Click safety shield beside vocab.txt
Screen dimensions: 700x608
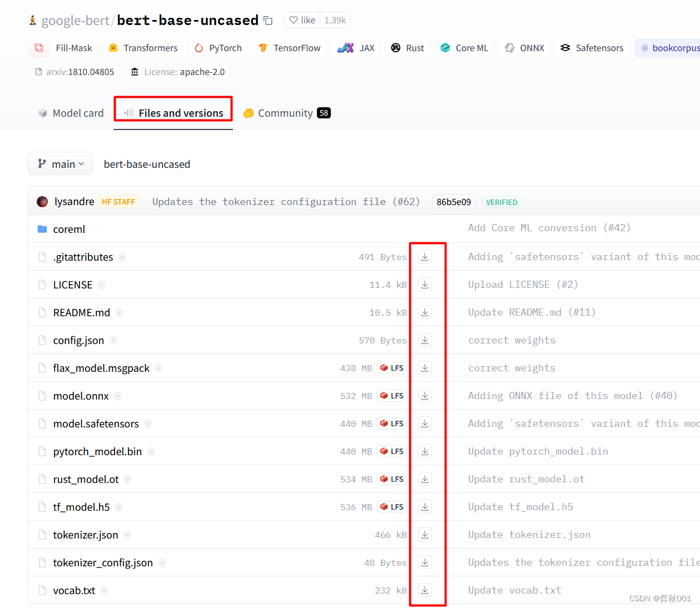(105, 590)
